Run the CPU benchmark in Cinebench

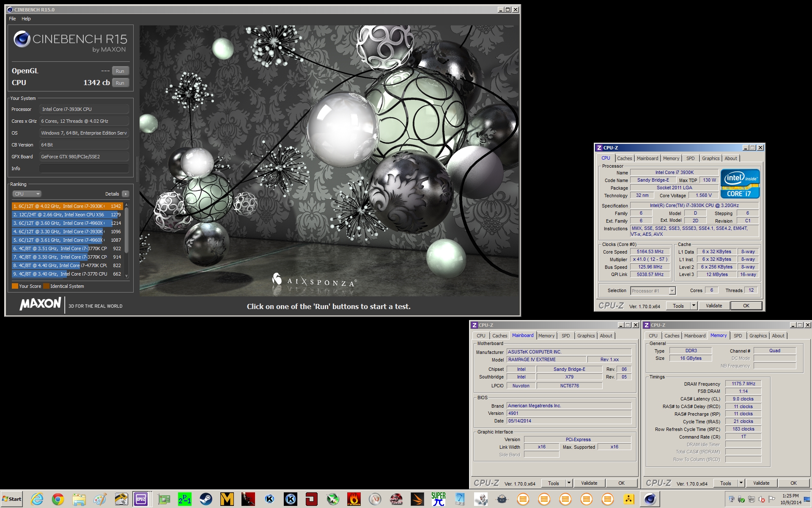point(120,83)
